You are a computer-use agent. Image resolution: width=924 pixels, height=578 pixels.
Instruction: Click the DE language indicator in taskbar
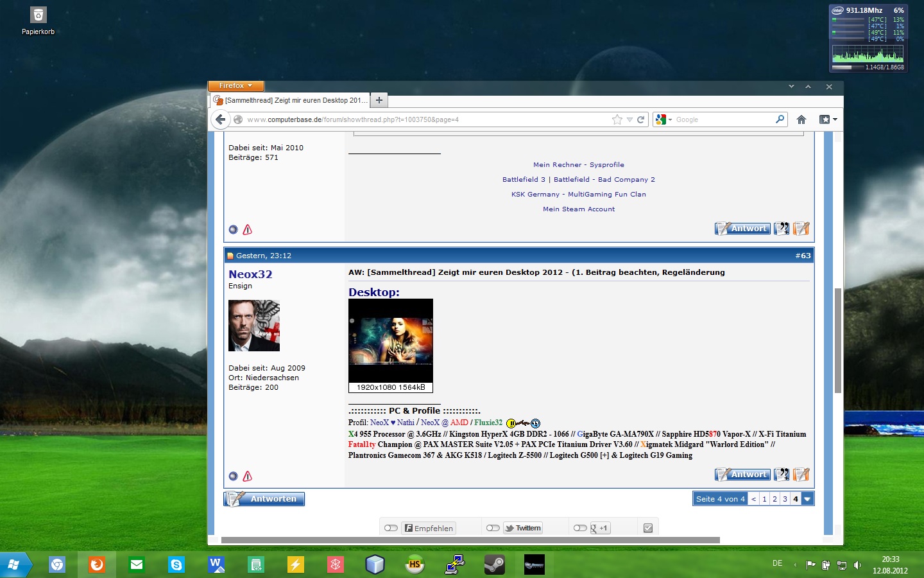coord(777,563)
